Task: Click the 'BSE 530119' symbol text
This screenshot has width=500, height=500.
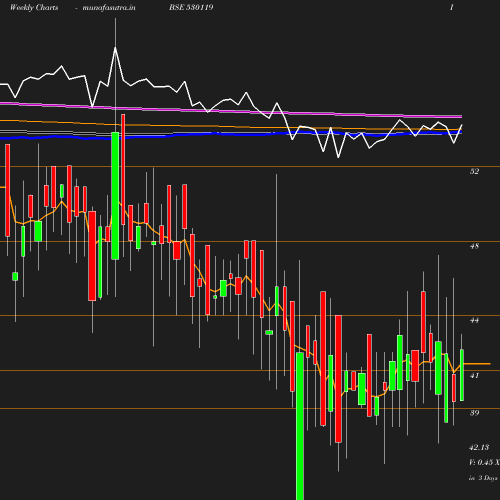Action: 191,7
